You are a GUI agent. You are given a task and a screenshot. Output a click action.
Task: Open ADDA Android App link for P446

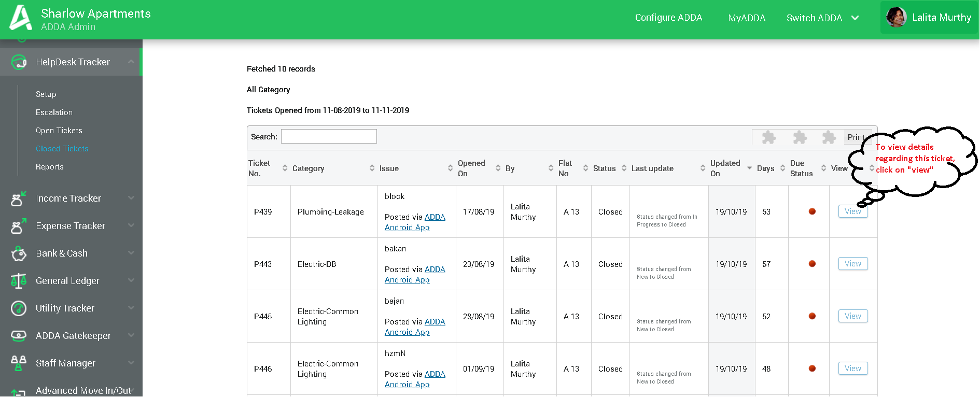coord(415,379)
